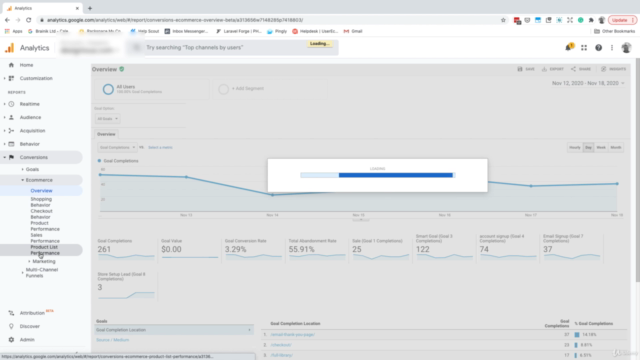Screen dimensions: 640x360
Task: Click the Analytics logo
Action: click(9, 48)
